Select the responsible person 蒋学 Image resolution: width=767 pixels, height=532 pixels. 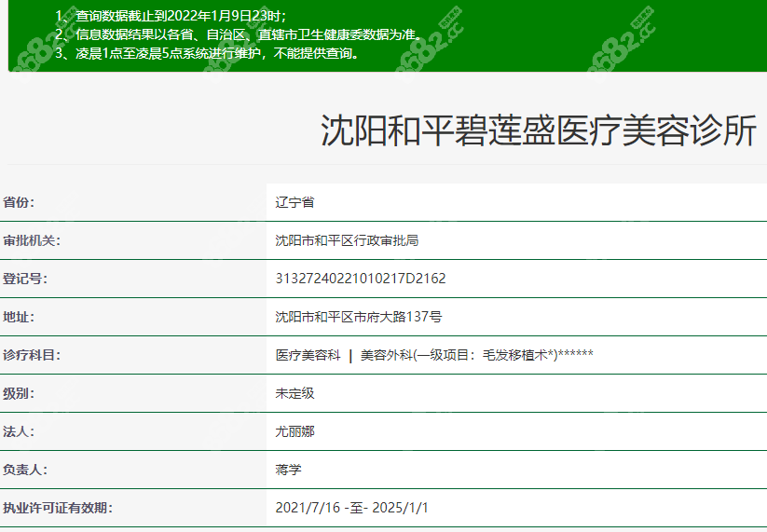pos(288,469)
